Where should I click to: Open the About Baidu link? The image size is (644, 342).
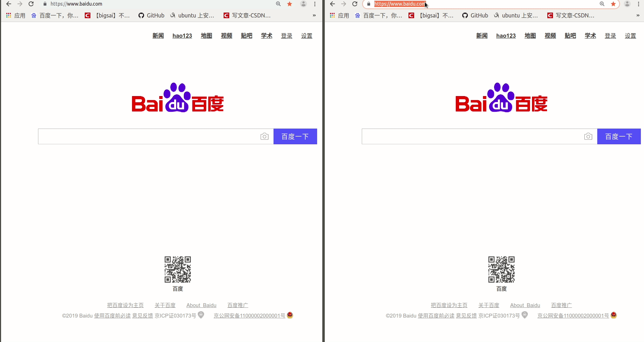click(x=201, y=305)
